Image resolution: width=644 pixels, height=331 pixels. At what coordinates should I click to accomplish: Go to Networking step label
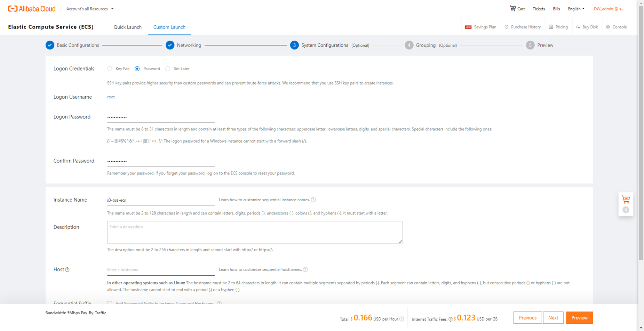[189, 45]
